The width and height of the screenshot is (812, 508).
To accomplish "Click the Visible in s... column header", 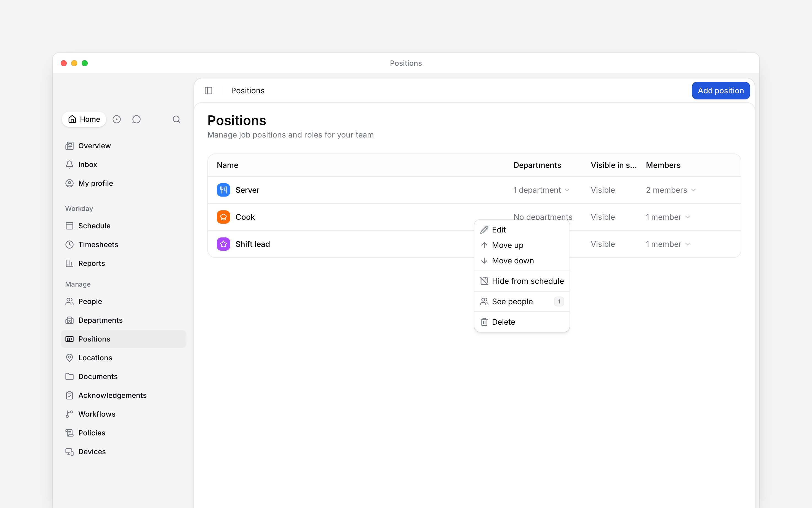I will [614, 165].
